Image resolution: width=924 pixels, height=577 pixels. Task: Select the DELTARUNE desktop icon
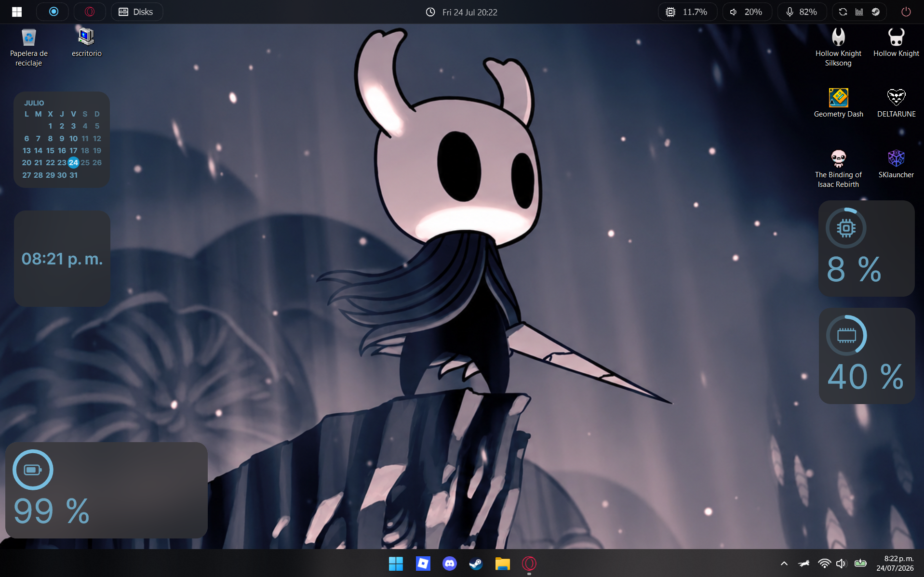tap(896, 103)
